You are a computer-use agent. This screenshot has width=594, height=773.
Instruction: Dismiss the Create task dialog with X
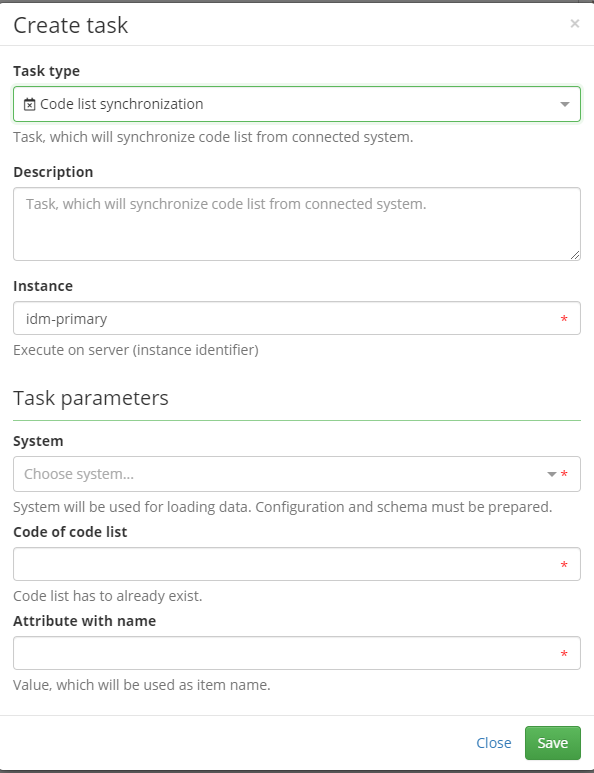574,24
